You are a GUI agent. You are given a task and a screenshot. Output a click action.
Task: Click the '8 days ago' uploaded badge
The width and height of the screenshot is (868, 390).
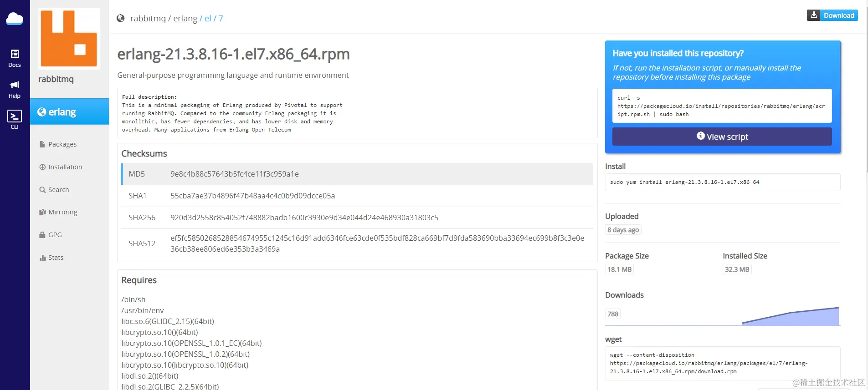click(x=623, y=230)
